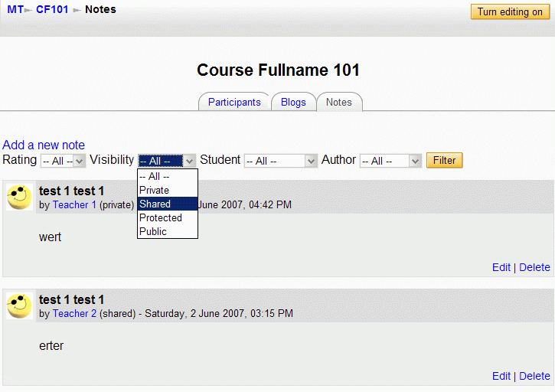Click the Add a new note link

coord(44,145)
